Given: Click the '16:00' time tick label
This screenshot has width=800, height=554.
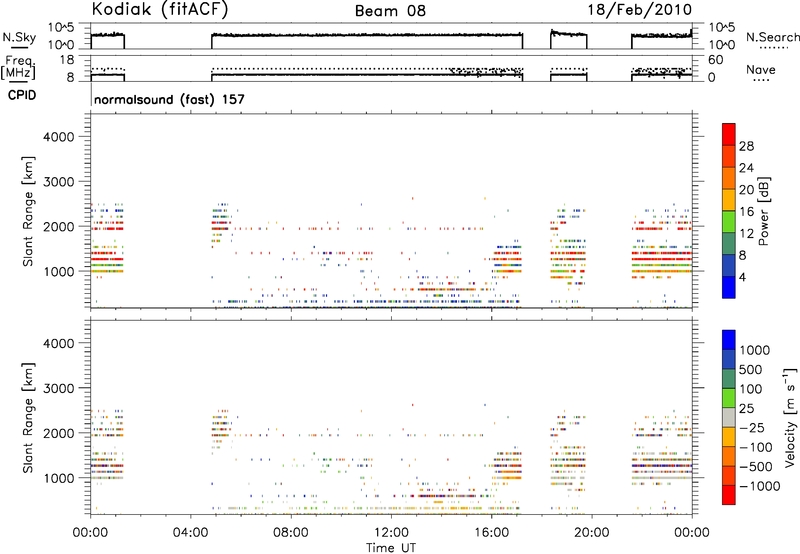Looking at the screenshot, I should pyautogui.click(x=491, y=533).
